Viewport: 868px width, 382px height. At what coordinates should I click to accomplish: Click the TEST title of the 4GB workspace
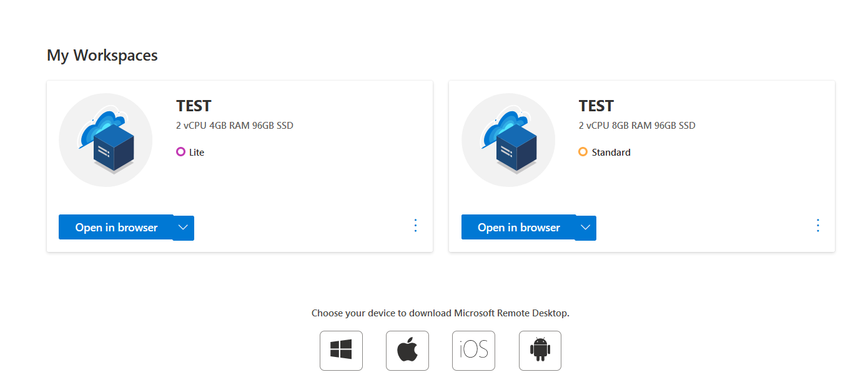pos(194,106)
